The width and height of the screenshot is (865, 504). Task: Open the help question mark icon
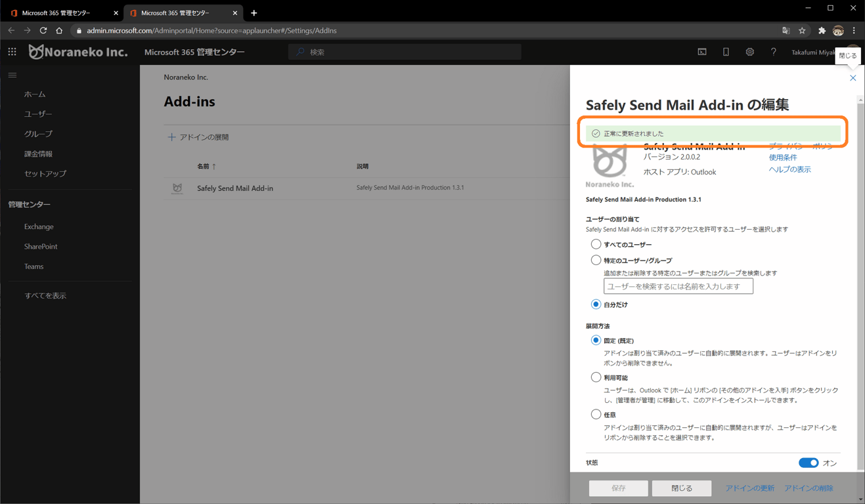point(773,52)
